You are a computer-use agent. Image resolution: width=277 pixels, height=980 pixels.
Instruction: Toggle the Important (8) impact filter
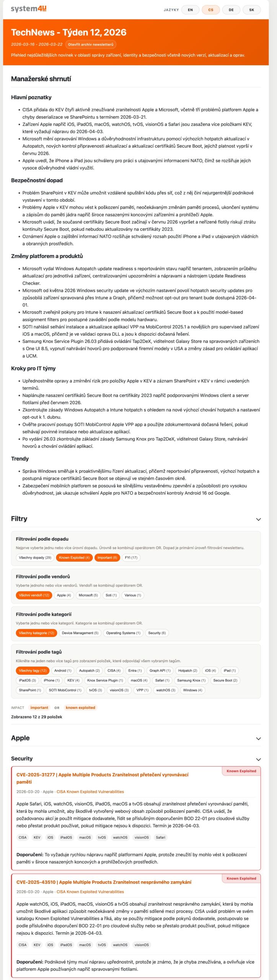pyautogui.click(x=107, y=558)
